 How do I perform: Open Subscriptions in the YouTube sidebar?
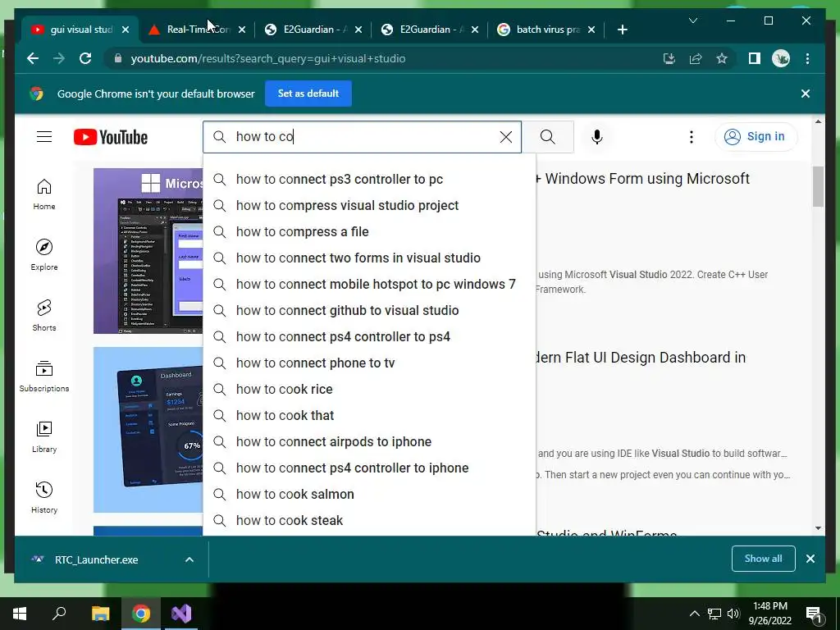click(x=44, y=376)
